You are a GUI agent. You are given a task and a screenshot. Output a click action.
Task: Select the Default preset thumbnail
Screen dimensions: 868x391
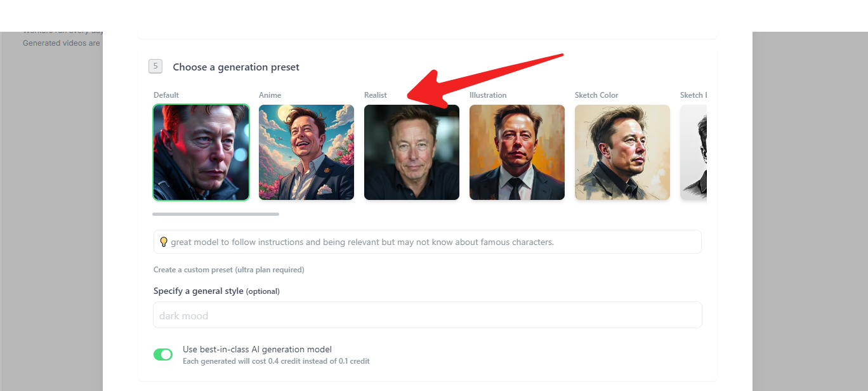pos(201,152)
